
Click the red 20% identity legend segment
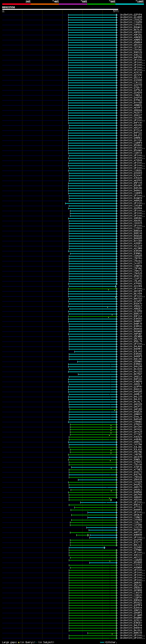(x=16, y=4)
